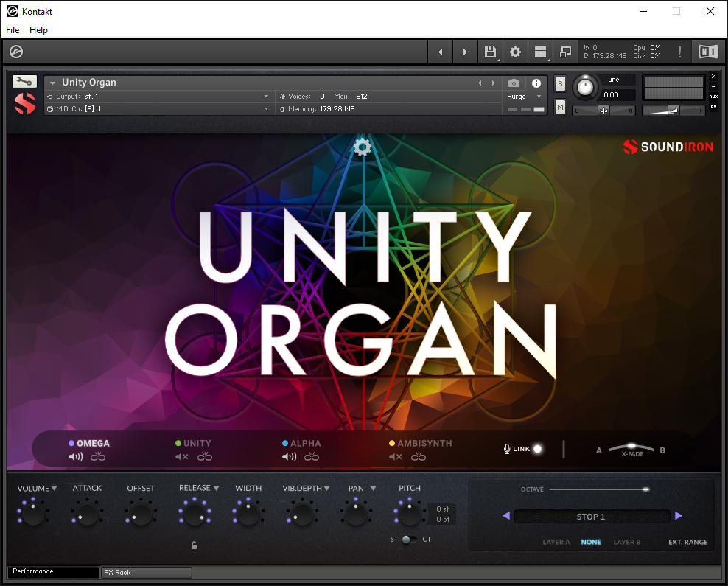Mute the OMEGA layer speaker
The image size is (728, 586).
click(x=76, y=457)
